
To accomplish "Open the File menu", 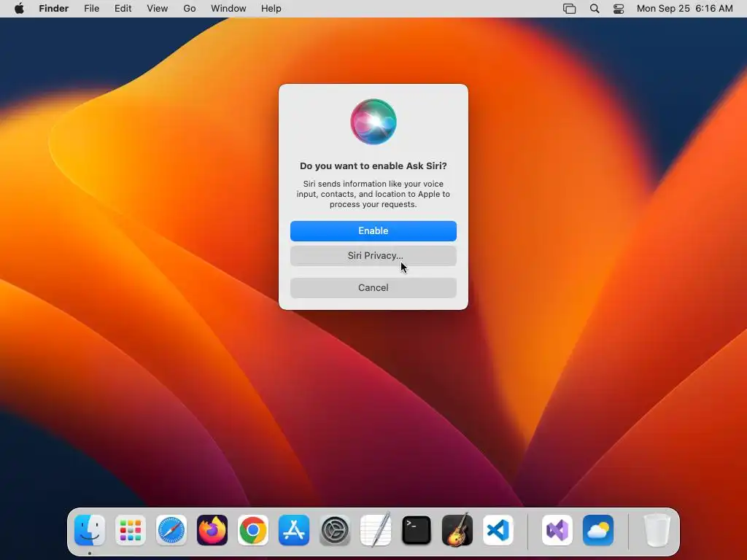I will coord(91,9).
